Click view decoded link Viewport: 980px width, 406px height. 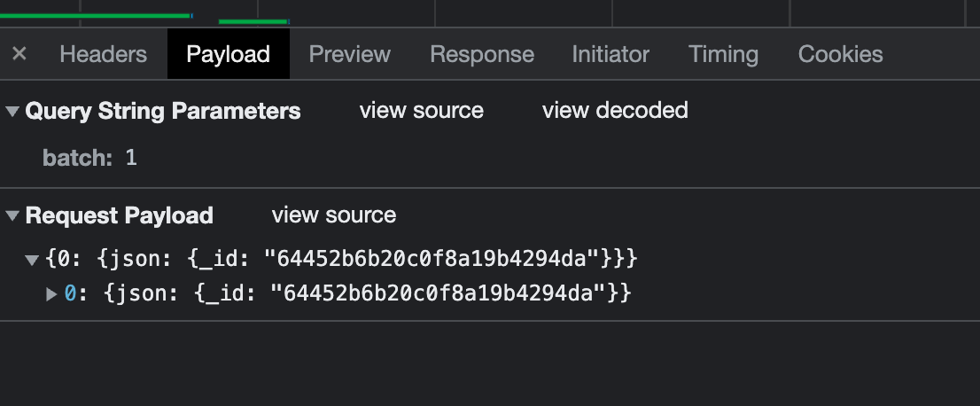(615, 111)
